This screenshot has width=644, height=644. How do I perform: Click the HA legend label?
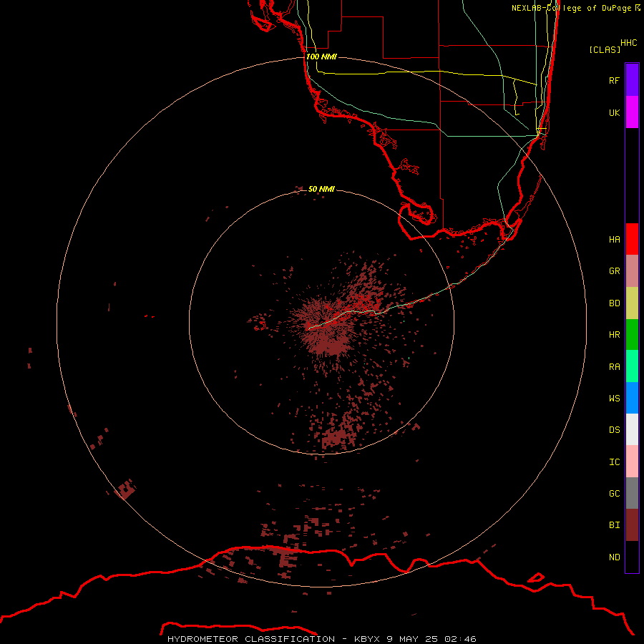tap(614, 239)
